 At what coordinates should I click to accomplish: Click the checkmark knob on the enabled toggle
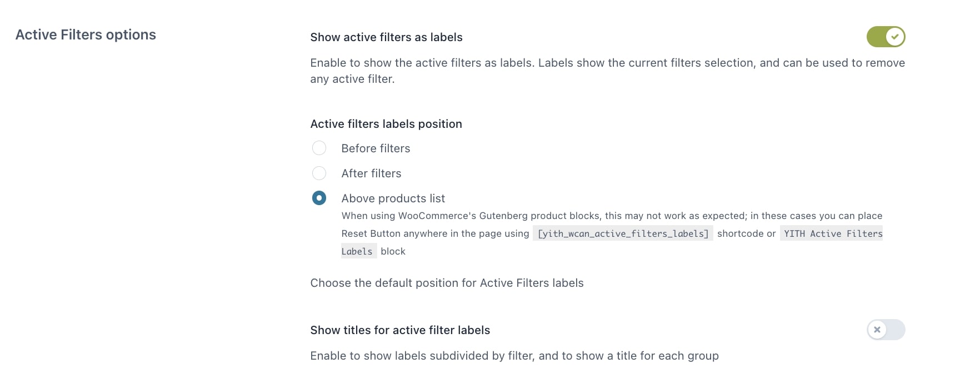(894, 37)
